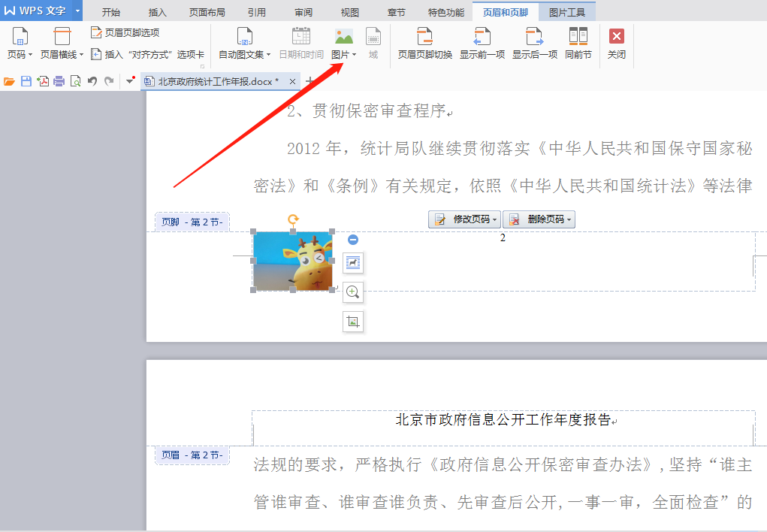Click the 日期和时间 calendar icon

[x=300, y=37]
